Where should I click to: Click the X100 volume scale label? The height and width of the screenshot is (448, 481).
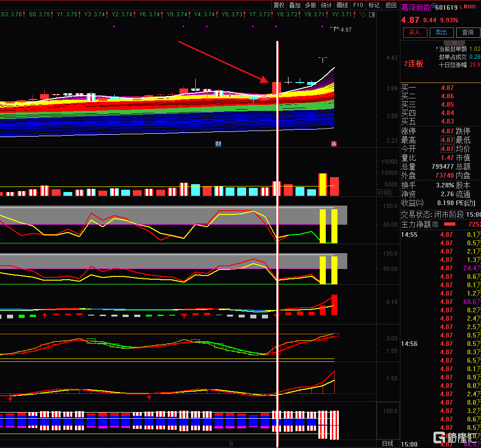pyautogui.click(x=384, y=193)
